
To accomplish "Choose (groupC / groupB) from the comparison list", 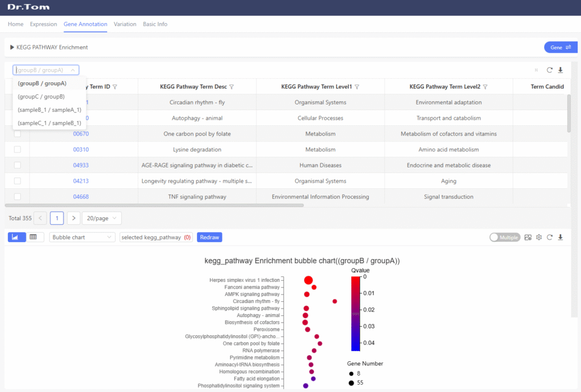I will tap(41, 96).
